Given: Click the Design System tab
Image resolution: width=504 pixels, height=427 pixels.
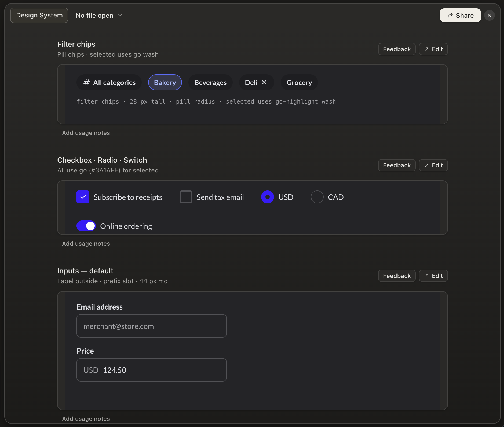Looking at the screenshot, I should (39, 15).
